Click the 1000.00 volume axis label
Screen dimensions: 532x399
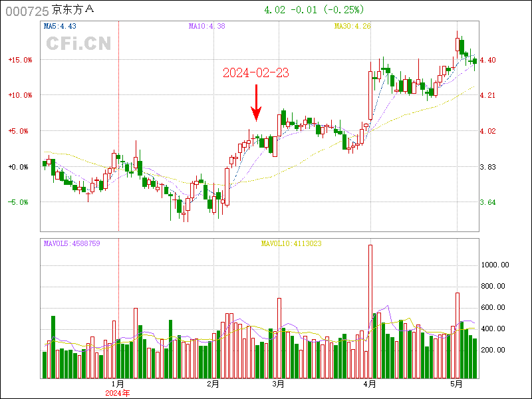click(495, 265)
